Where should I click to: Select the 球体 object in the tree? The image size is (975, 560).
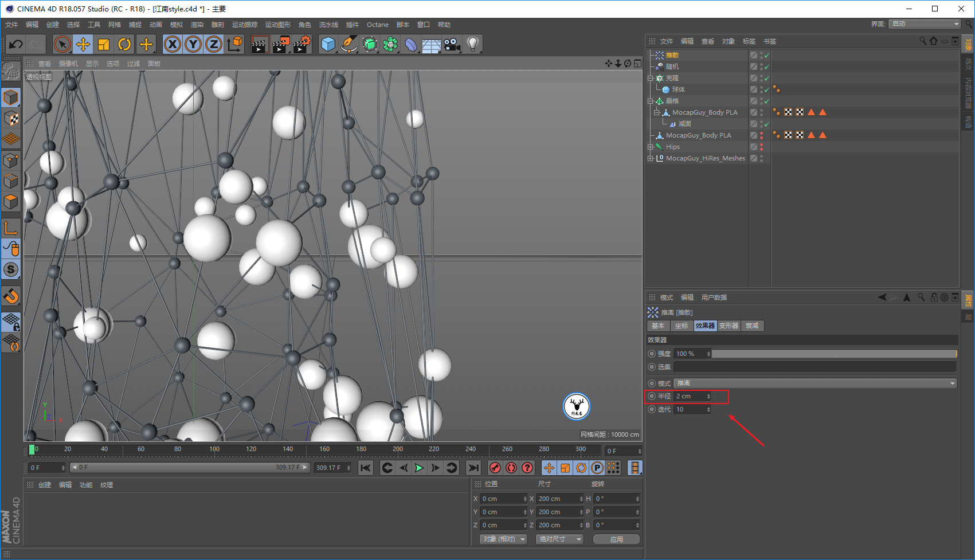pos(679,89)
